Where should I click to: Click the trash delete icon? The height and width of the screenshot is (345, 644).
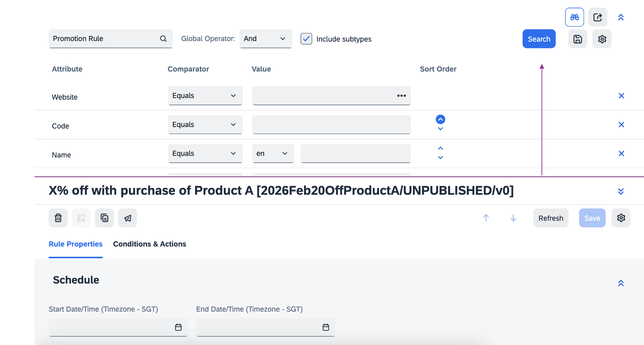click(x=58, y=218)
